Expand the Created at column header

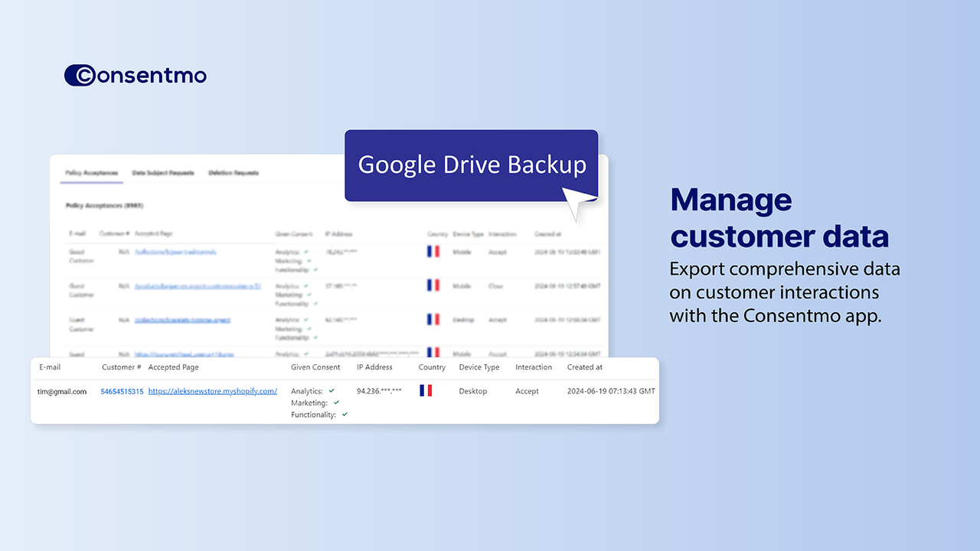584,367
